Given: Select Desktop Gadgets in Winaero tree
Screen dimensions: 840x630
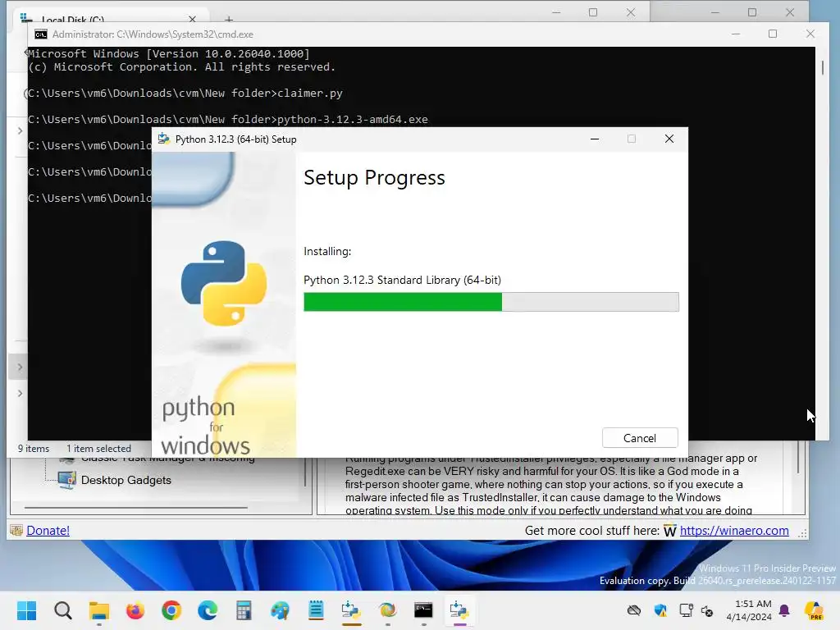Looking at the screenshot, I should pos(126,480).
